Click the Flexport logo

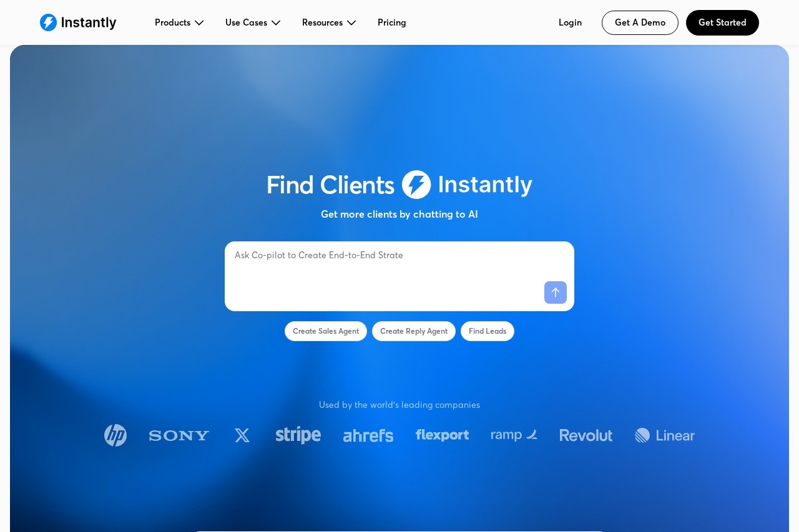(443, 435)
